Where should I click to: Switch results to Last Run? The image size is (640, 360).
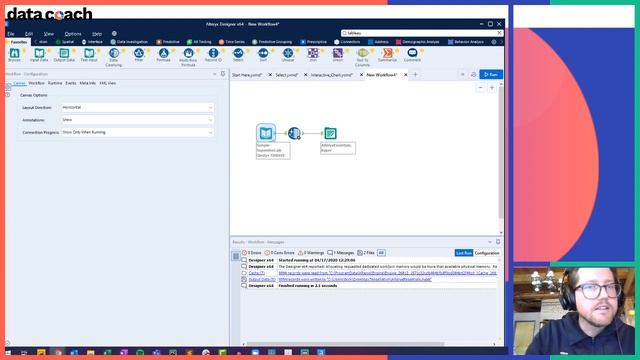[464, 253]
